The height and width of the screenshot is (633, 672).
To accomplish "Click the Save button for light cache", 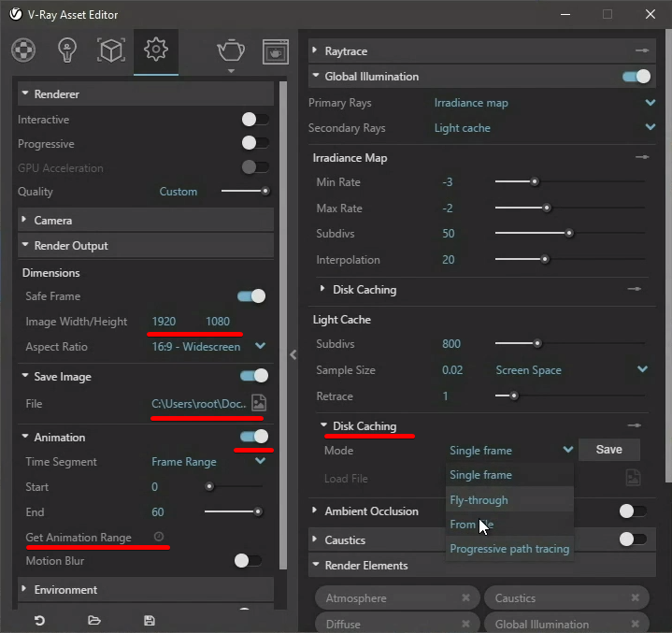I will (x=608, y=450).
